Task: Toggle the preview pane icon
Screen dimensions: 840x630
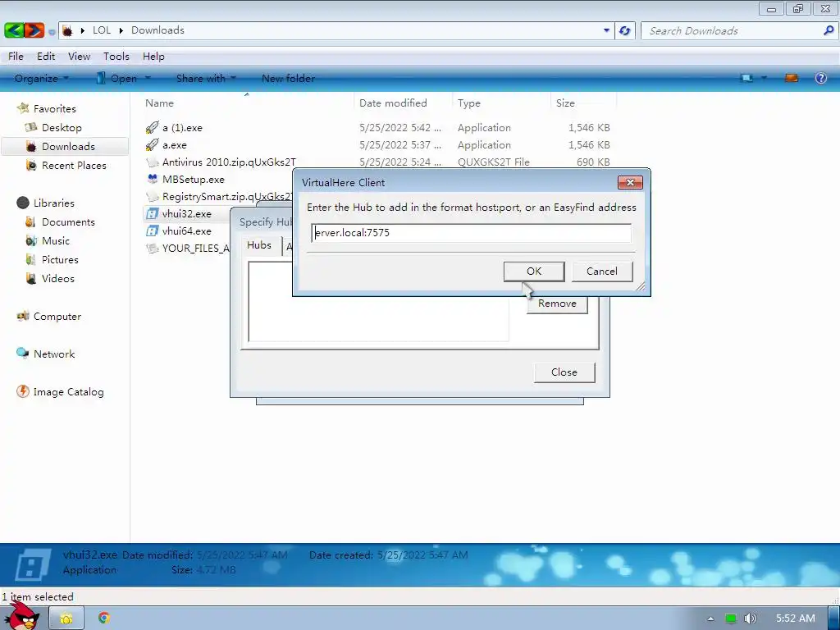Action: click(792, 78)
